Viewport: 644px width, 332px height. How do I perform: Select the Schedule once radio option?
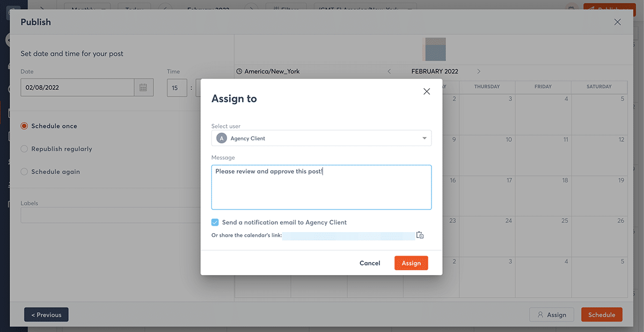pyautogui.click(x=24, y=126)
